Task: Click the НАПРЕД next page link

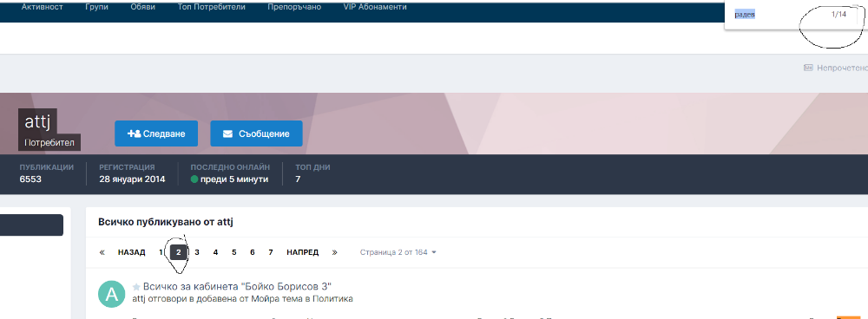Action: [x=302, y=252]
